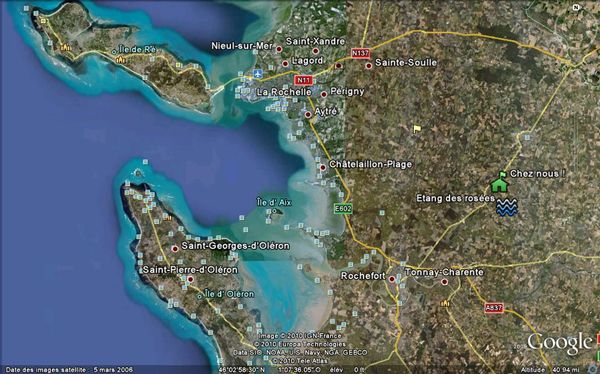Open the yellow flag placemark
This screenshot has width=600, height=374.
[417, 129]
